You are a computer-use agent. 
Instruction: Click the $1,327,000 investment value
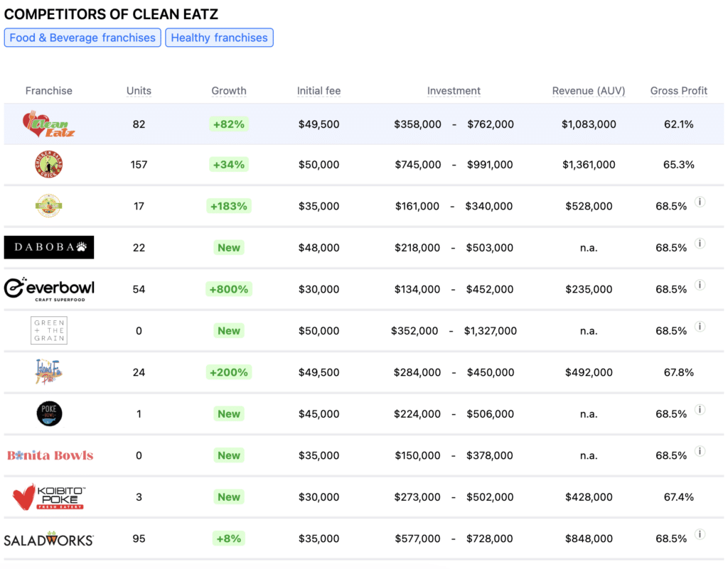(x=491, y=330)
